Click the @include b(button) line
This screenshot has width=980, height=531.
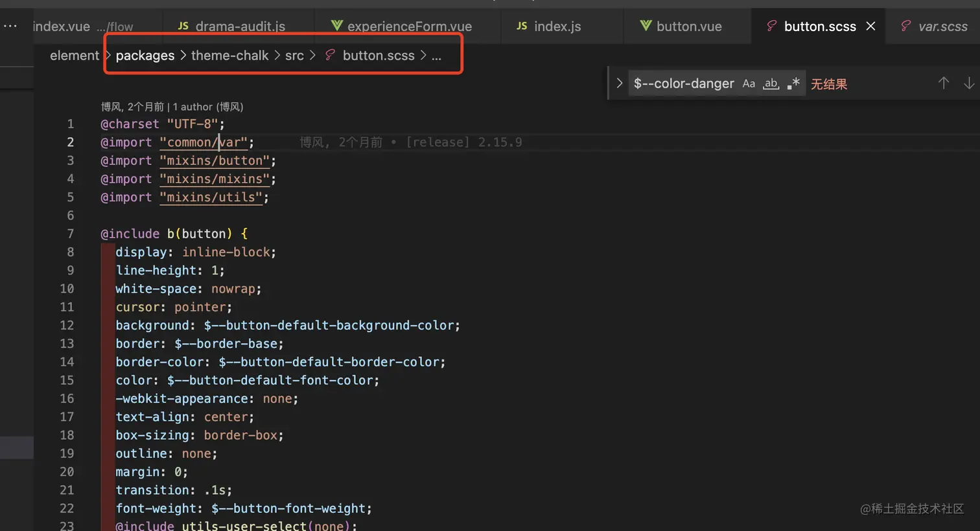point(174,234)
